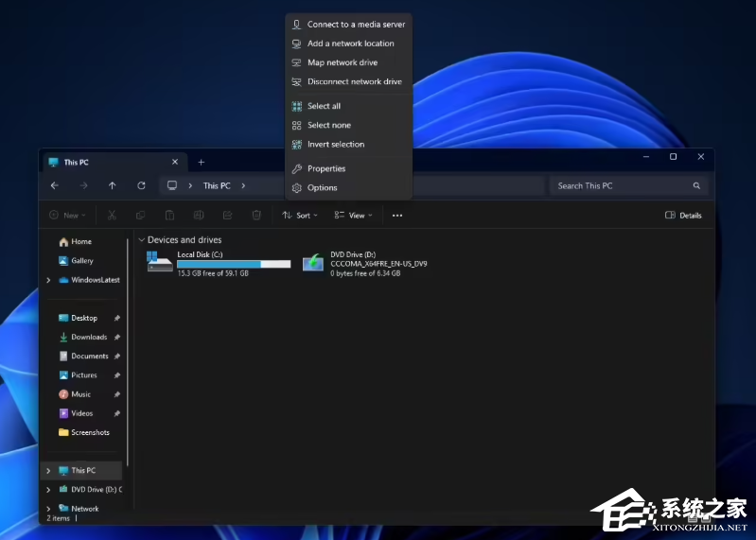The height and width of the screenshot is (540, 756).
Task: Unpin Pictures using its pin icon
Action: click(116, 375)
